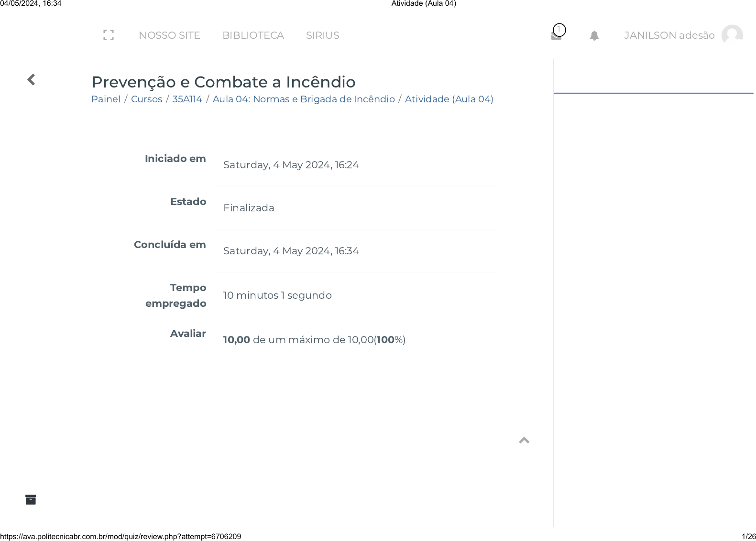Open the notifications bell
This screenshot has height=541, width=756.
[594, 36]
